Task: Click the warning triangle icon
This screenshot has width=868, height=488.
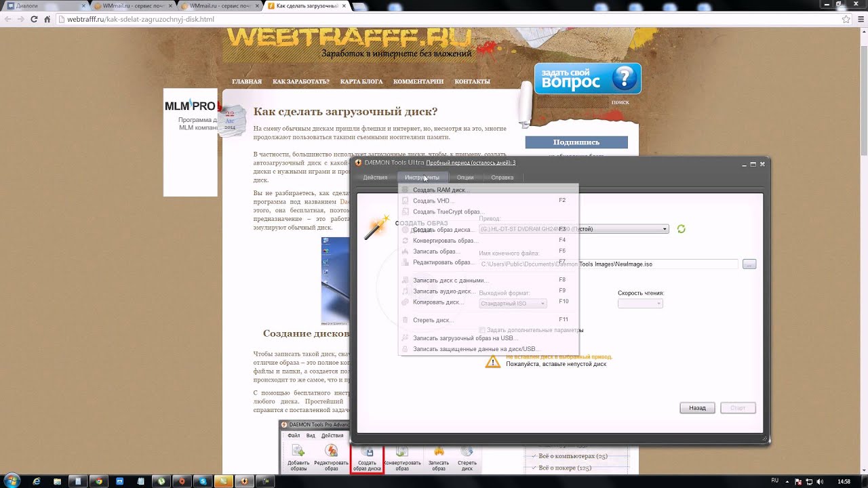Action: (x=493, y=361)
